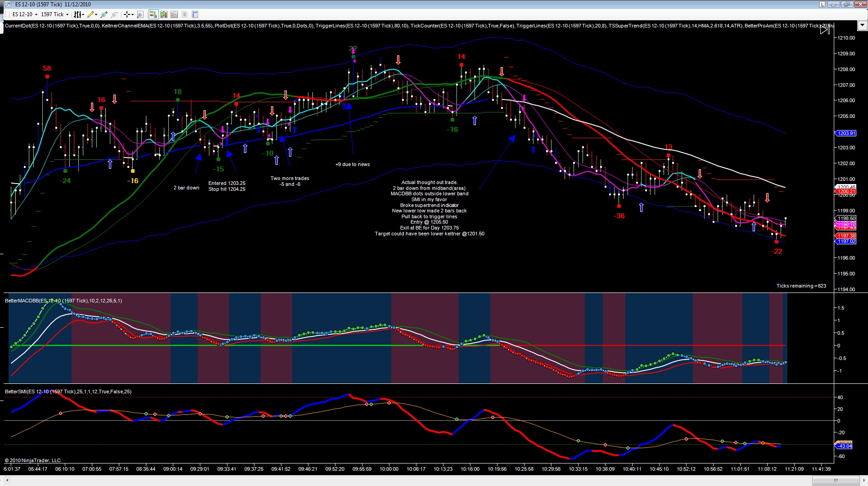The width and height of the screenshot is (868, 486).
Task: Open the indicators icon
Action: pos(174,14)
